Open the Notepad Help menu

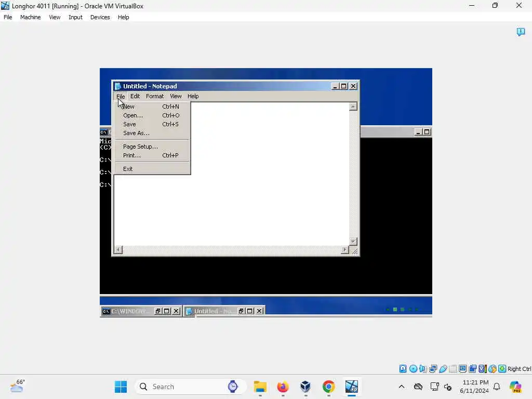pyautogui.click(x=193, y=96)
